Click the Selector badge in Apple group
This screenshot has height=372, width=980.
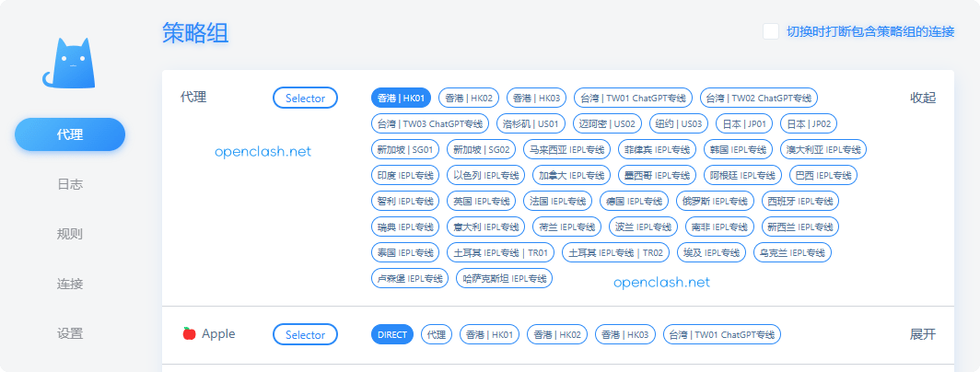click(x=305, y=334)
